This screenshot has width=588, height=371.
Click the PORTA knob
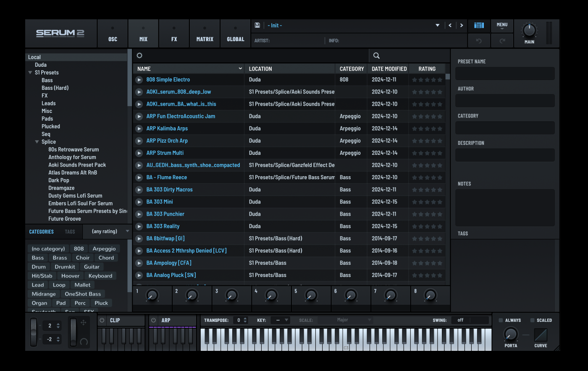tap(510, 334)
